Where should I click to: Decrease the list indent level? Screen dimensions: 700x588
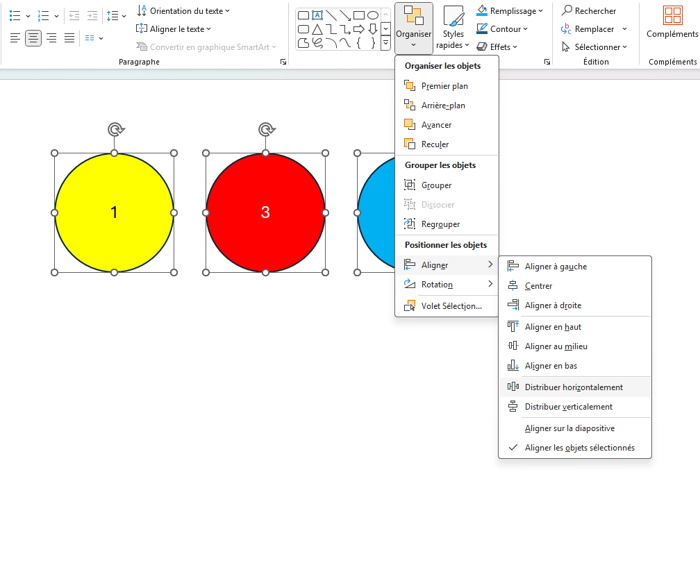click(x=74, y=15)
